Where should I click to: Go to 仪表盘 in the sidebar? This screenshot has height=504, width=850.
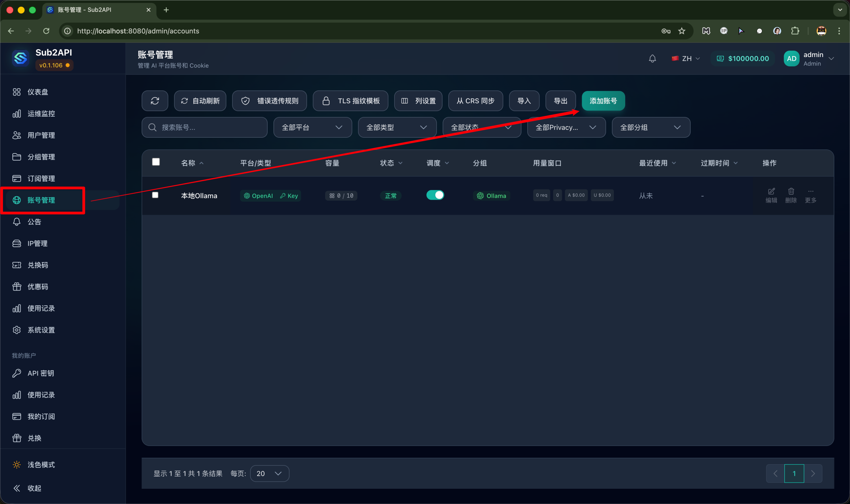(38, 92)
